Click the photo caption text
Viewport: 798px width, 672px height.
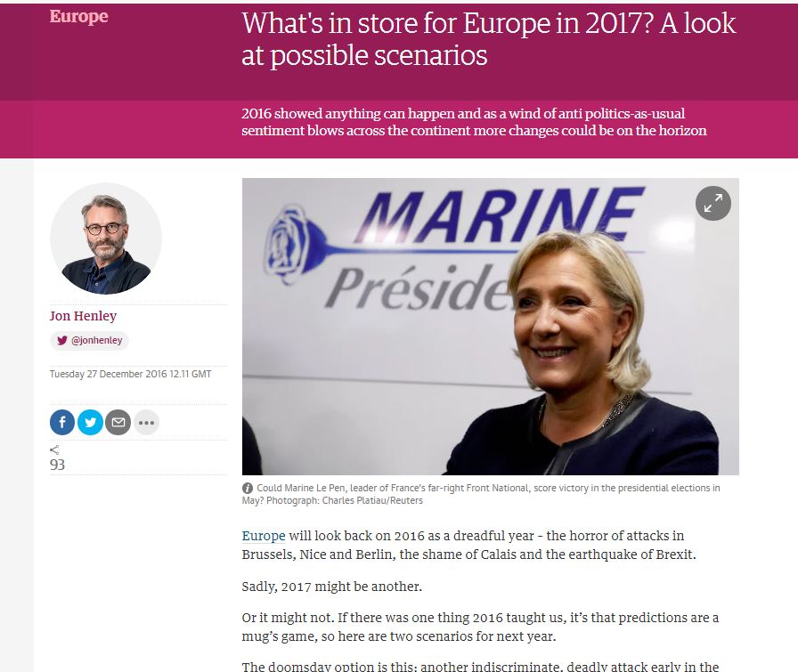tap(481, 494)
